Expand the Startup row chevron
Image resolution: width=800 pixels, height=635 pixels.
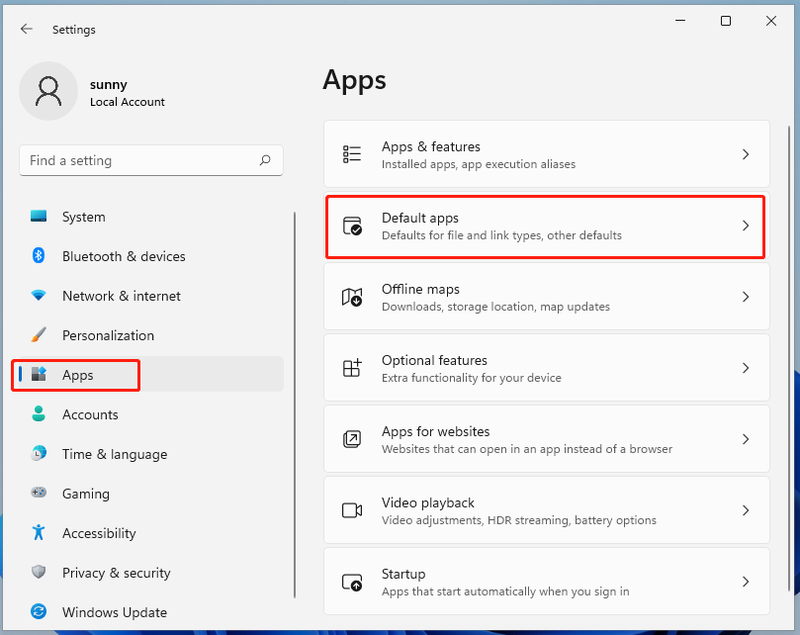click(x=745, y=581)
